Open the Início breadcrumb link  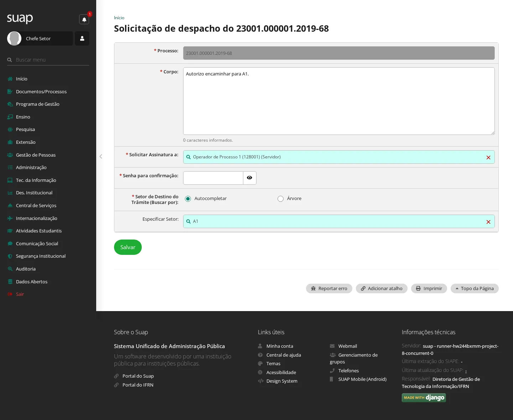tap(119, 18)
